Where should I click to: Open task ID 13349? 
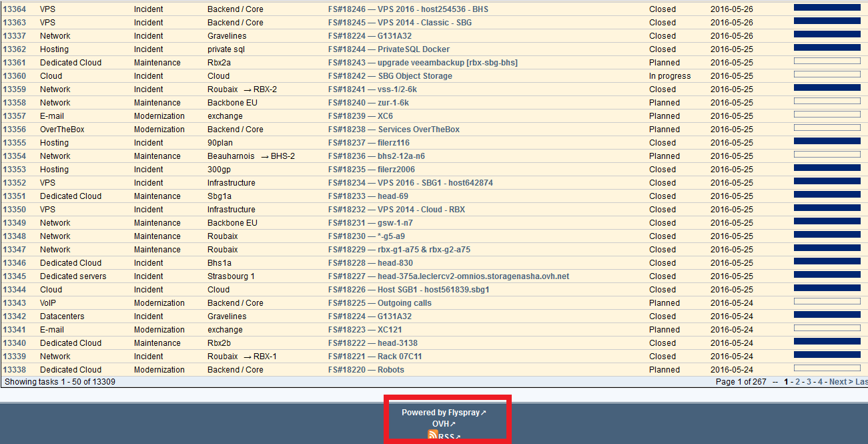(15, 223)
